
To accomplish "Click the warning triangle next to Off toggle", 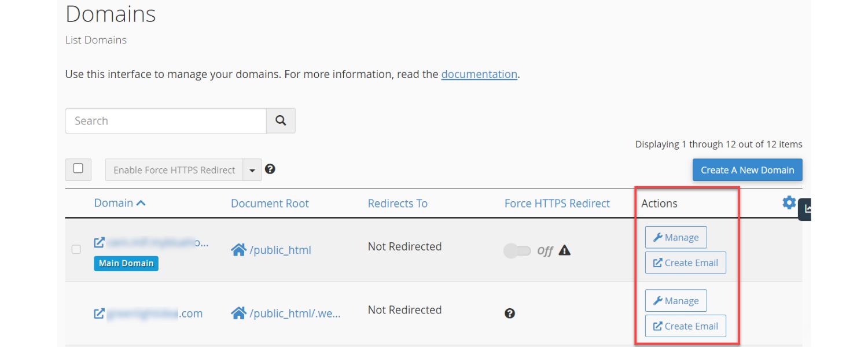I will (x=565, y=250).
